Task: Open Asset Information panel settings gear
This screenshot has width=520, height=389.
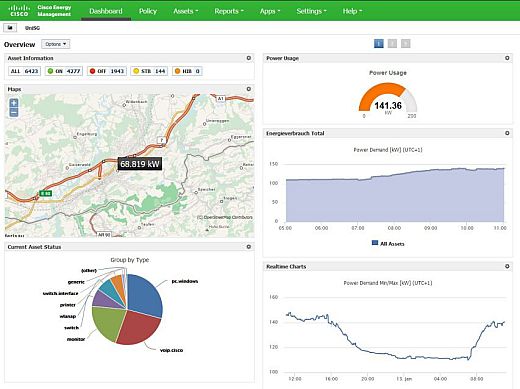Action: click(249, 58)
